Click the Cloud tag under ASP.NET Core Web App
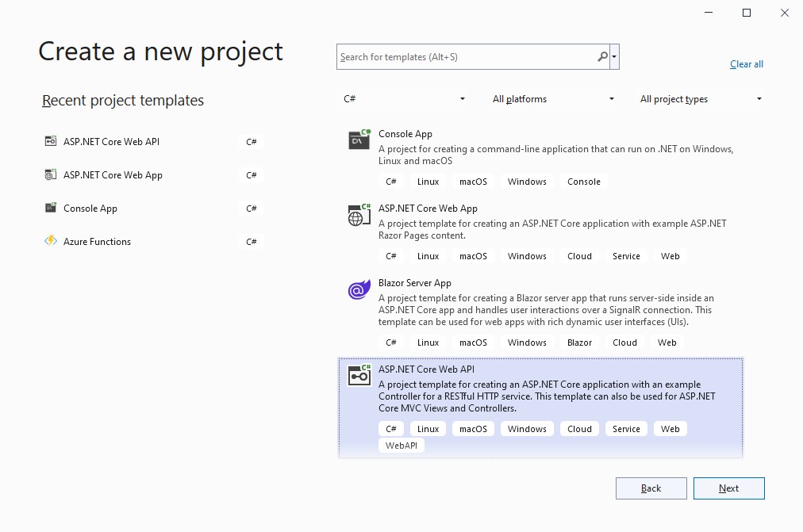The width and height of the screenshot is (803, 532). tap(579, 256)
